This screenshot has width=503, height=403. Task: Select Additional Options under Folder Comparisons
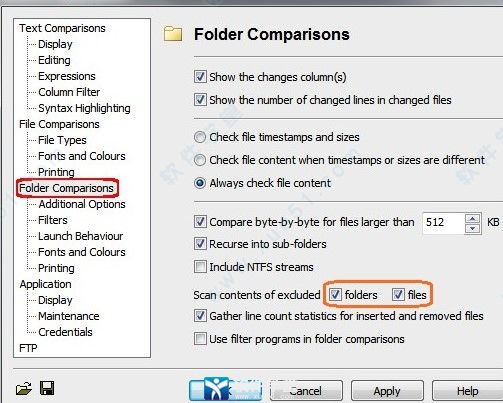pos(82,204)
